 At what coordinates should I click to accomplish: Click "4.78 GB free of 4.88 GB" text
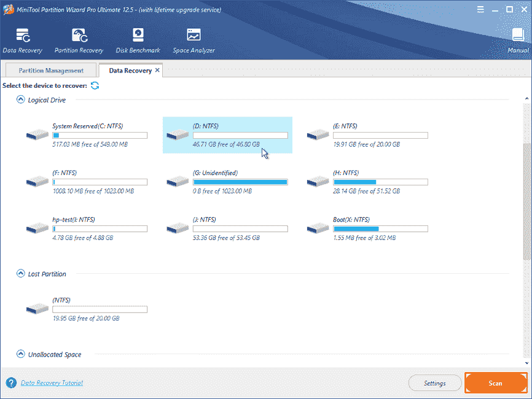(82, 238)
